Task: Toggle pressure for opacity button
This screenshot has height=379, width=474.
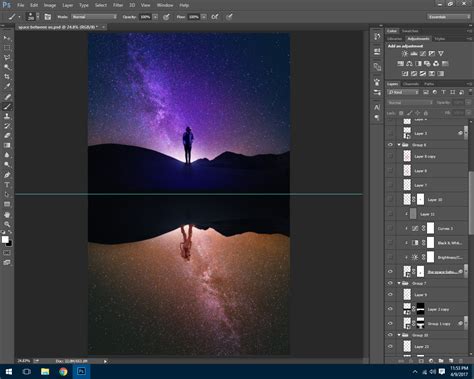Action: 166,17
